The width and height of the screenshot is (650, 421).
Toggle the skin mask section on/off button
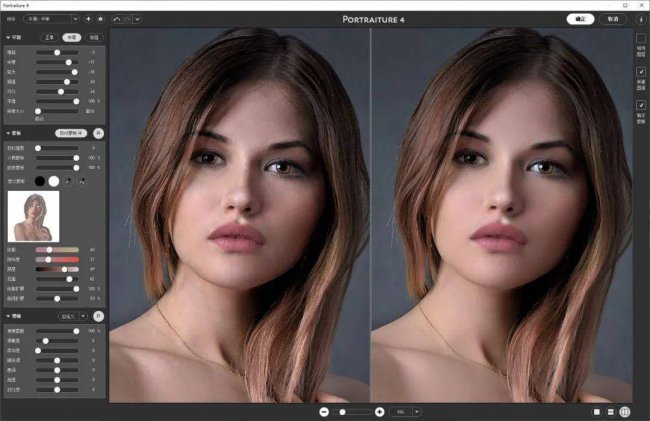coord(98,133)
